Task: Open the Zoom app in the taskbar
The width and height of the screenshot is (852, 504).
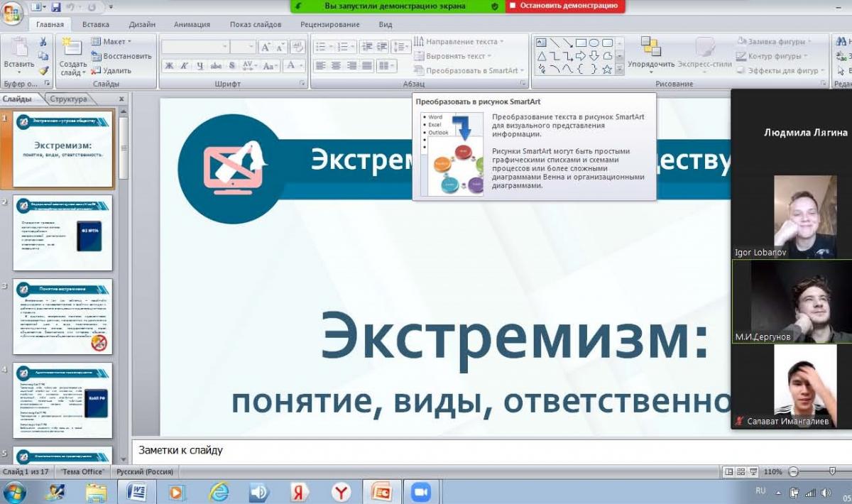Action: tap(422, 492)
